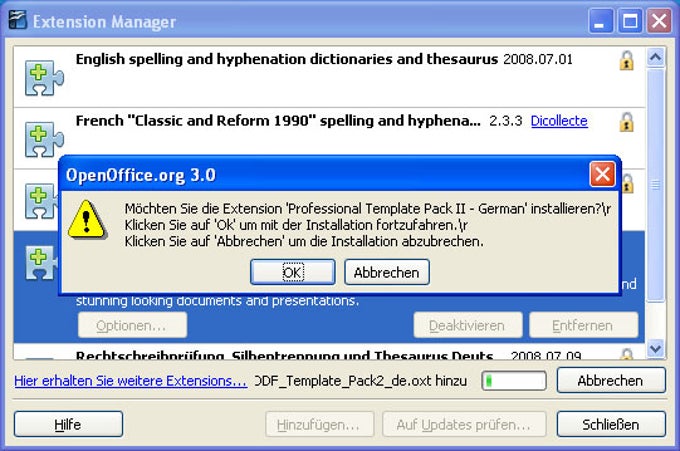The image size is (680, 451).
Task: Click the French dictionary version number 2.3.3
Action: pyautogui.click(x=505, y=121)
